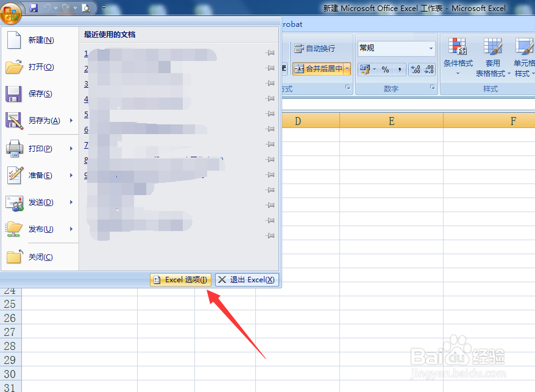The width and height of the screenshot is (535, 392).
Task: Open the 条件格式 conditional formatting button
Action: coord(458,57)
